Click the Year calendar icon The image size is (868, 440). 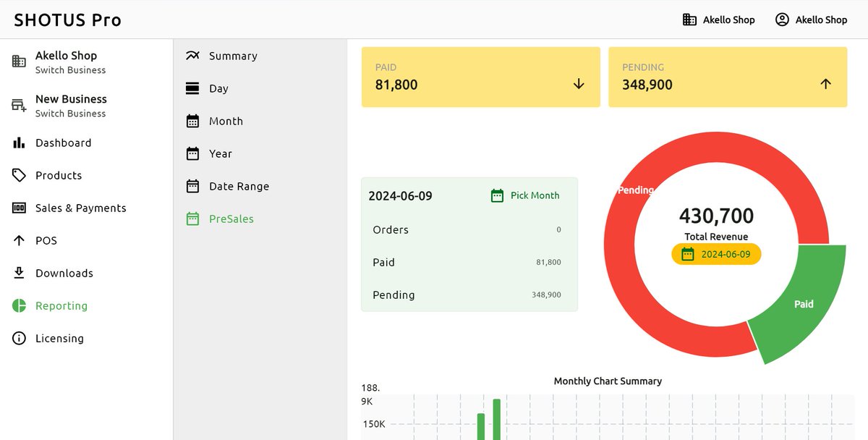coord(192,153)
